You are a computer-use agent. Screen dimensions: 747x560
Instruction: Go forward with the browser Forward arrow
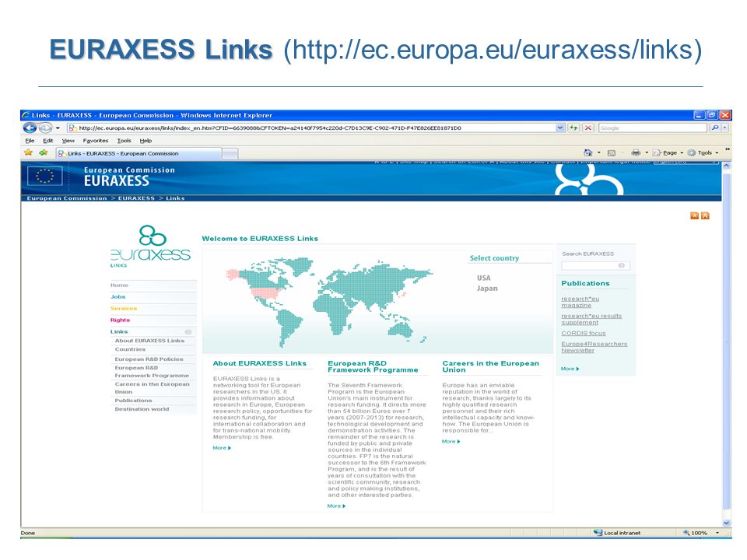pyautogui.click(x=45, y=128)
